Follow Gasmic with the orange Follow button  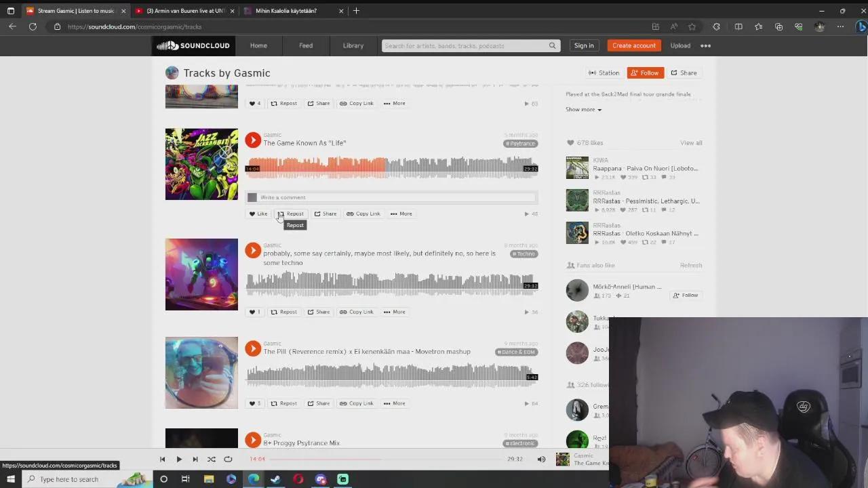pyautogui.click(x=645, y=73)
